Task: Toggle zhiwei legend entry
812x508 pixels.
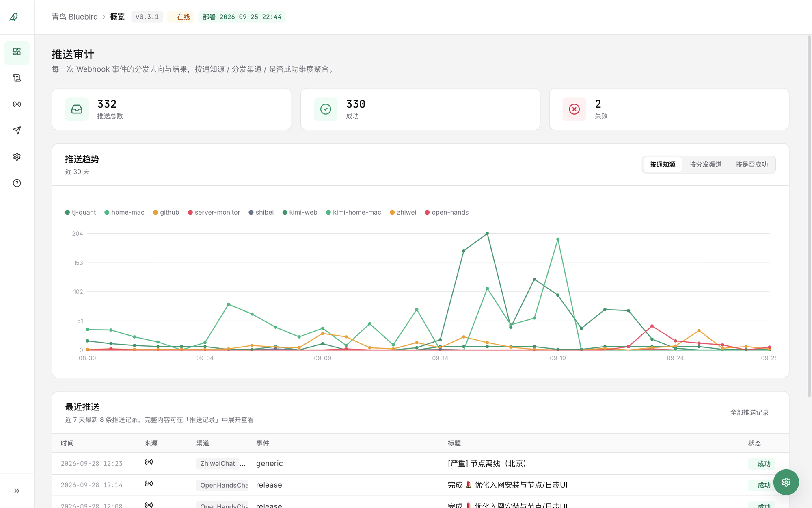Action: (403, 212)
